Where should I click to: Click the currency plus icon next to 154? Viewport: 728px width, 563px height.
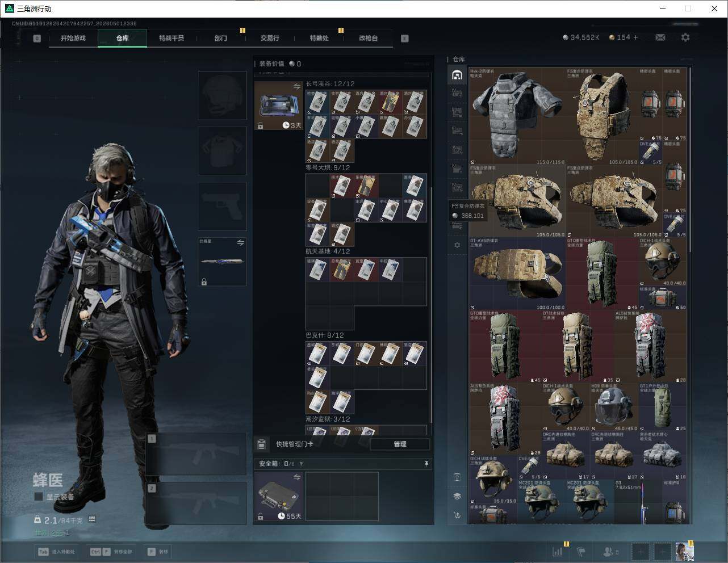click(x=635, y=37)
